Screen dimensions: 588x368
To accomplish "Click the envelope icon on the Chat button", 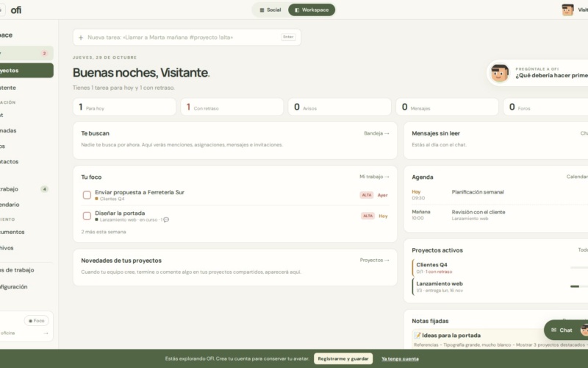I will click(553, 330).
